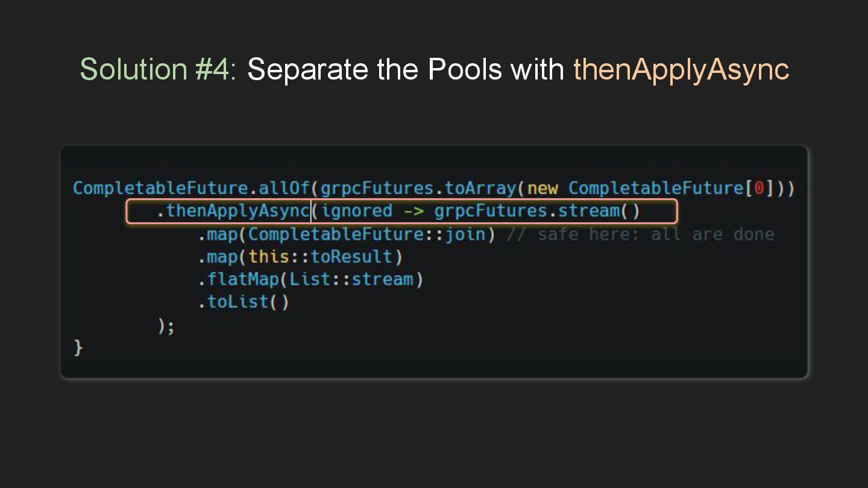Click the '.flatMap(List::stream)' code line
This screenshot has height=488, width=868.
point(310,280)
